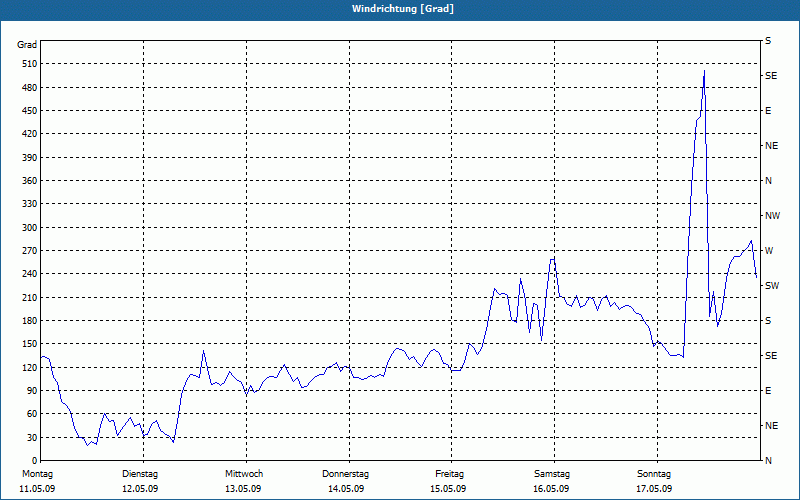
Task: Click the date 12.05.09
Action: (x=140, y=489)
